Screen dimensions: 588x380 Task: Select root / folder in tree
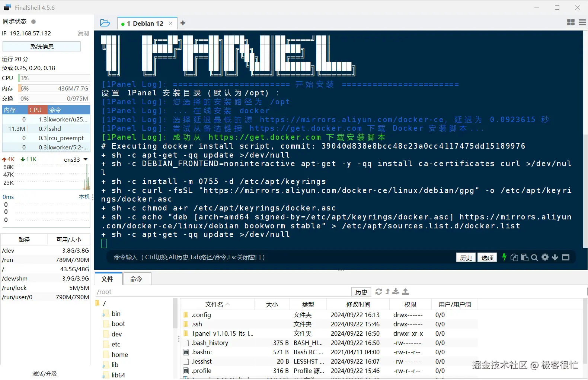coord(101,303)
